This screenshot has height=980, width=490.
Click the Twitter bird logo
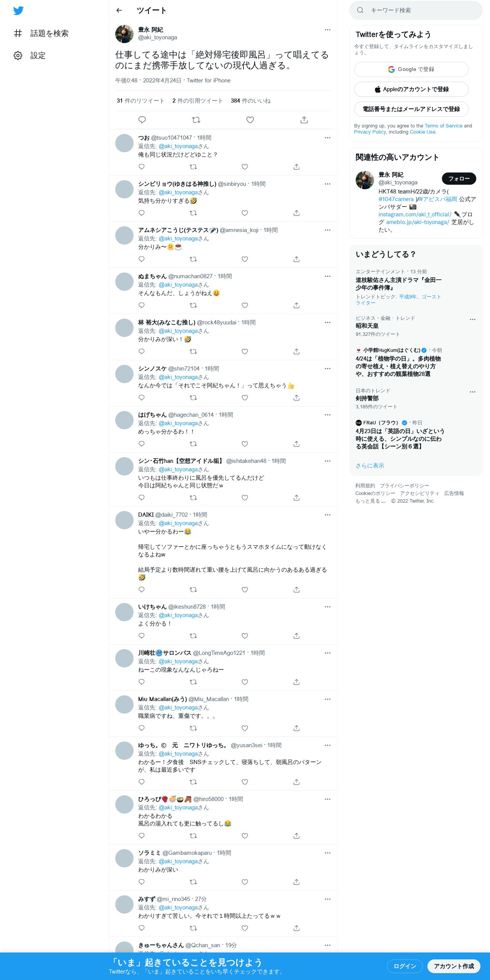[18, 11]
